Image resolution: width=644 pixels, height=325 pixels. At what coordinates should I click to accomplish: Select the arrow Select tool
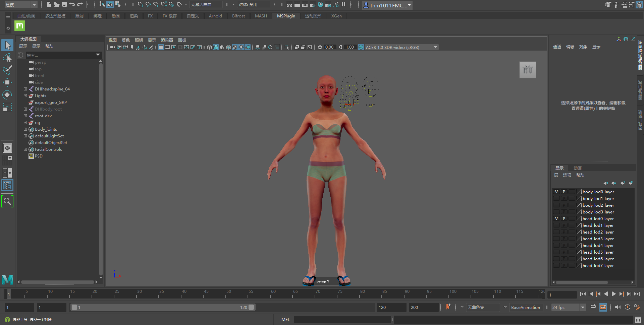coord(7,45)
